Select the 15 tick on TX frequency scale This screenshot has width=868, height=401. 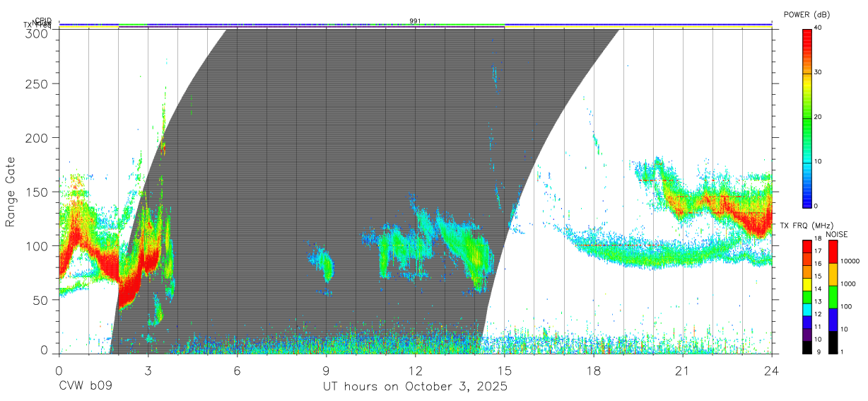817,276
